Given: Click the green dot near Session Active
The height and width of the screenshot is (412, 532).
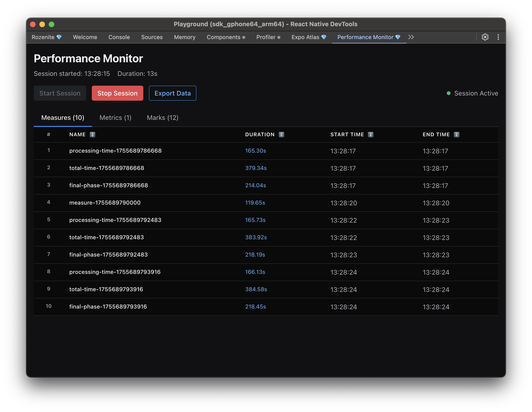Looking at the screenshot, I should coord(449,93).
